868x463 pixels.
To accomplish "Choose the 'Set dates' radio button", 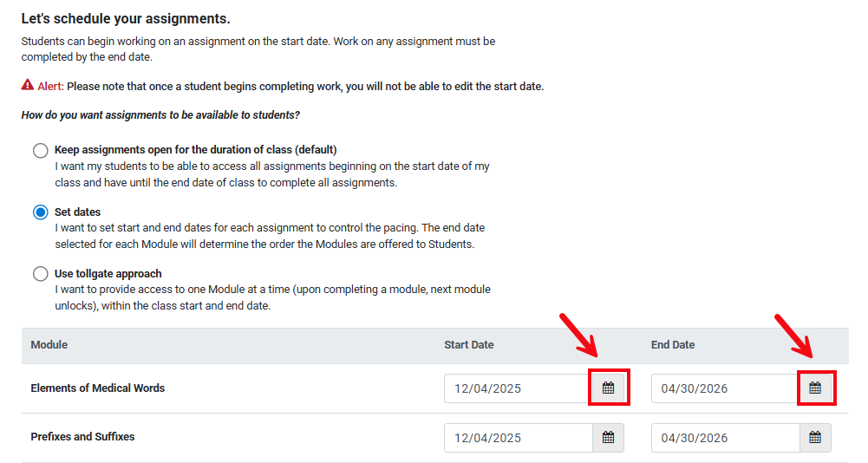I will click(x=40, y=213).
